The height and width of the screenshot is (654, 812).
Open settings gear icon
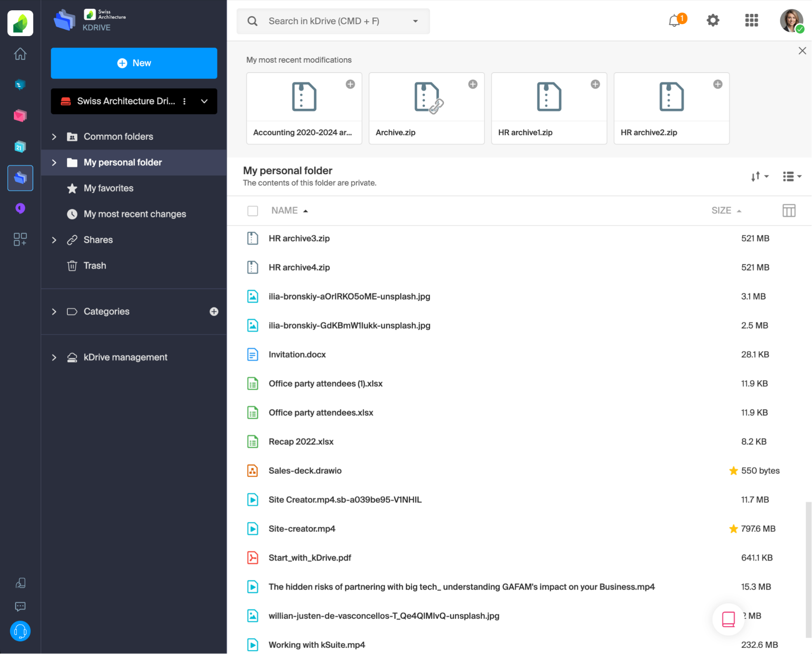click(x=713, y=20)
